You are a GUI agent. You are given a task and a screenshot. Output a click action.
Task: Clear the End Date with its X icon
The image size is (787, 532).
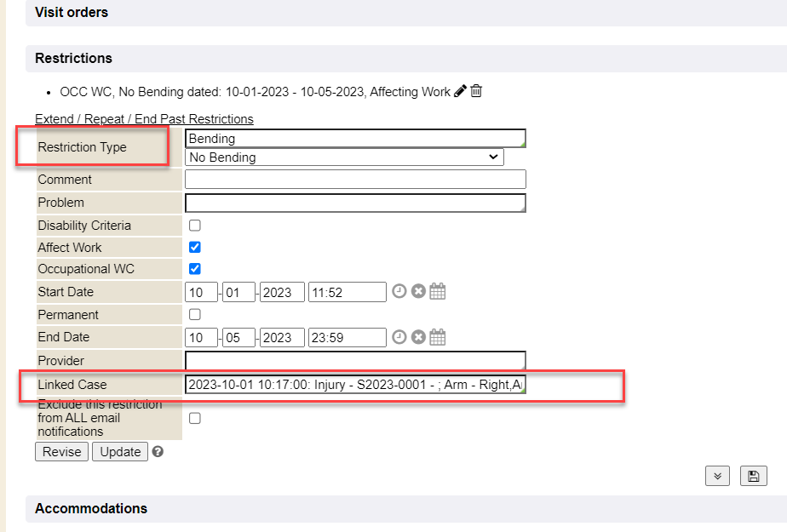coord(418,337)
